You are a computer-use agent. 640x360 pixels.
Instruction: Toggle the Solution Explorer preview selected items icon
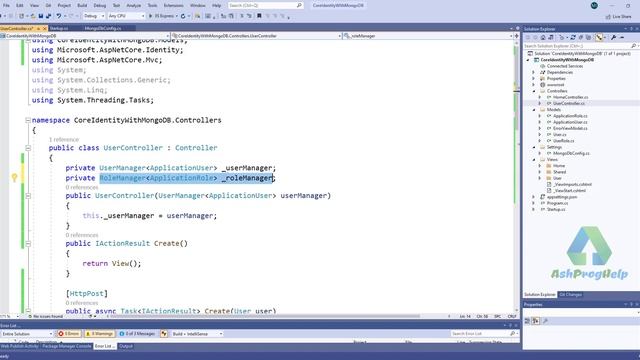tap(599, 38)
